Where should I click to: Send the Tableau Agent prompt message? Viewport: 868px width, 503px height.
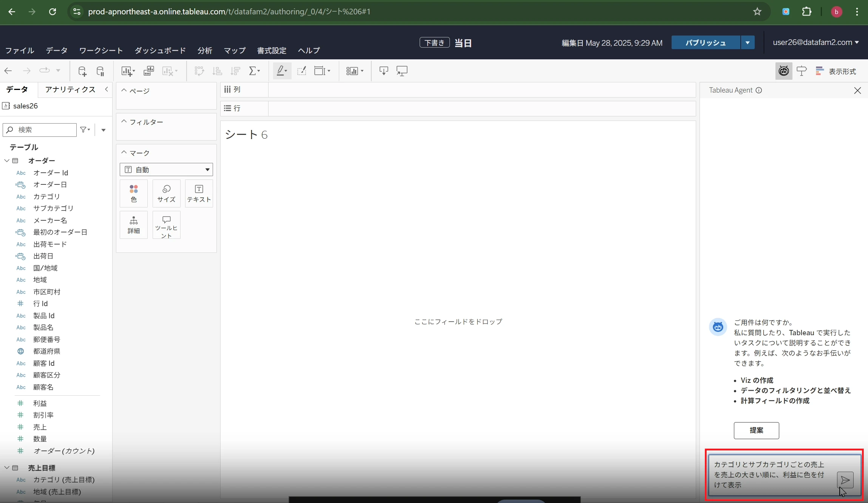coord(845,480)
